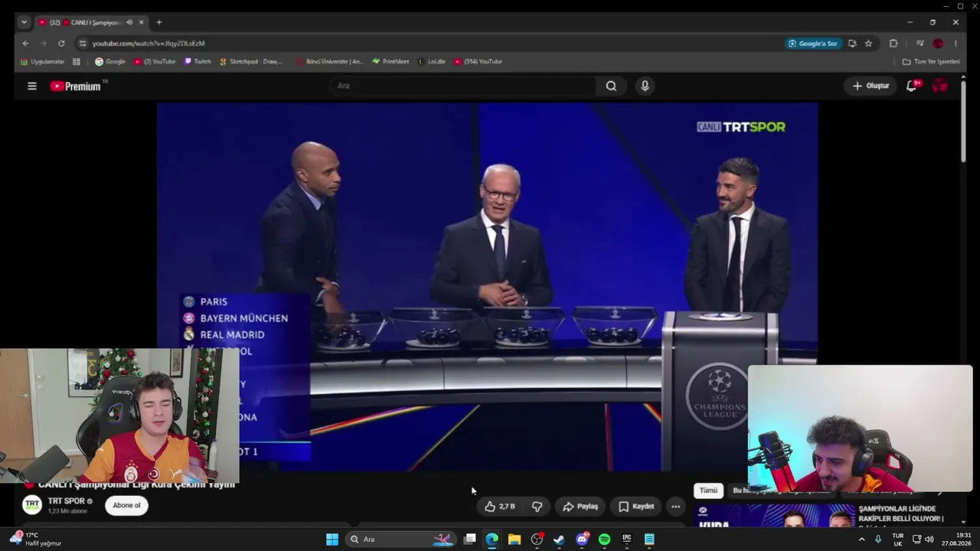Click the Windows taskbar search box
This screenshot has width=980, height=551.
[x=401, y=540]
